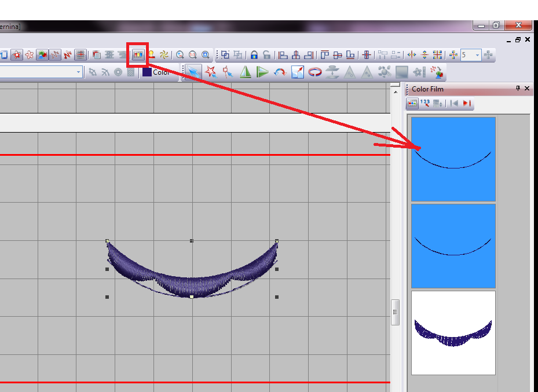Toggle the Show Grid icon
Image resolution: width=538 pixels, height=392 pixels.
(x=80, y=54)
